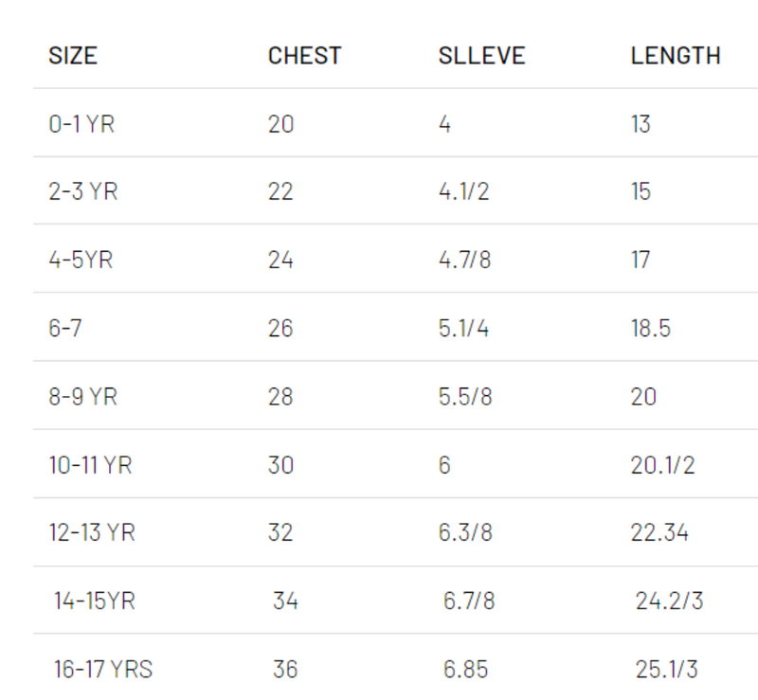Viewport: 758px width, 700px height.
Task: Click length value 18.5
Action: (x=651, y=329)
